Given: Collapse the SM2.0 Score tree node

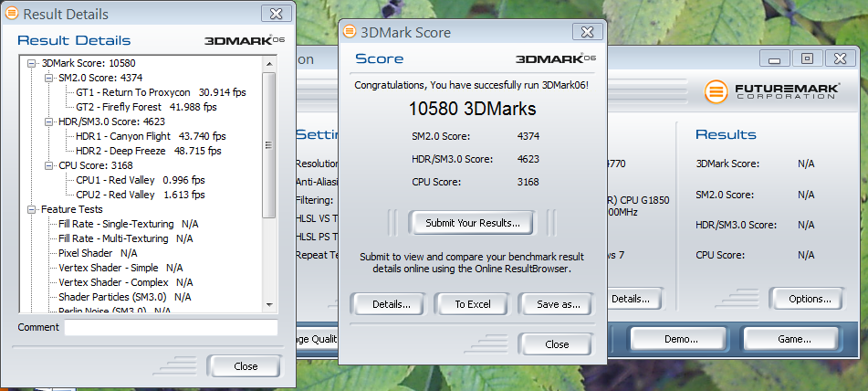Looking at the screenshot, I should coord(49,78).
